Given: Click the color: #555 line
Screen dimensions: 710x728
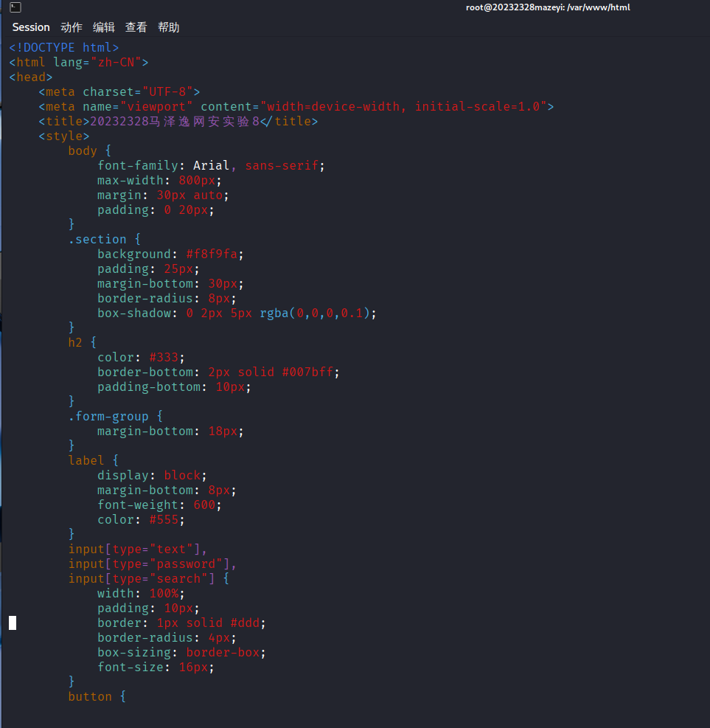Looking at the screenshot, I should click(x=141, y=520).
